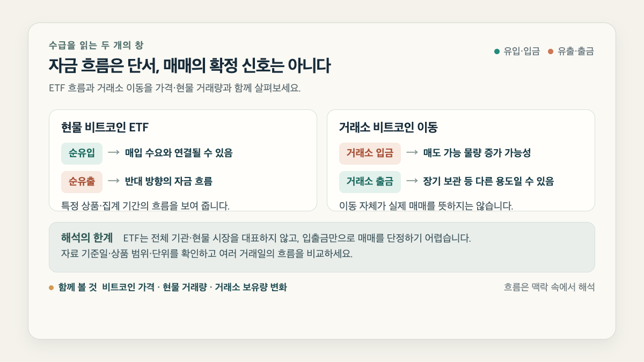Click the footer list 비트코인 가격 · 현물 거래량 · 거래소 보유량 변화
Viewport: 644px width, 362px height.
(x=194, y=287)
